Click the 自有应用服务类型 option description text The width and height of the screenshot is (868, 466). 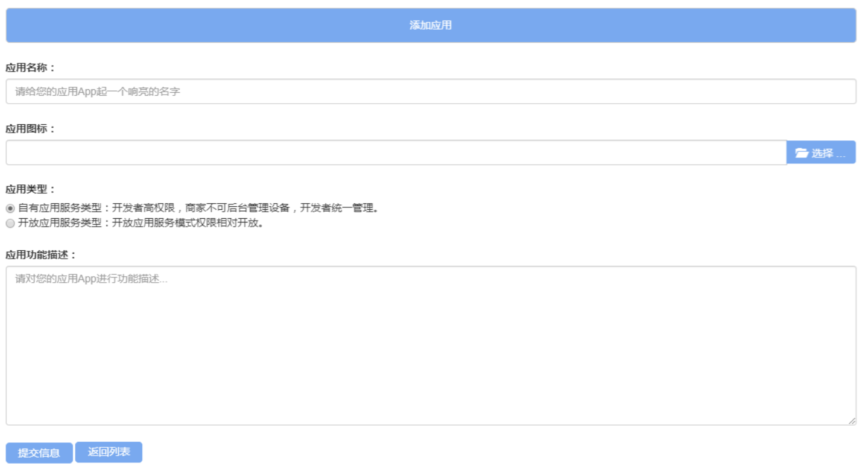198,209
